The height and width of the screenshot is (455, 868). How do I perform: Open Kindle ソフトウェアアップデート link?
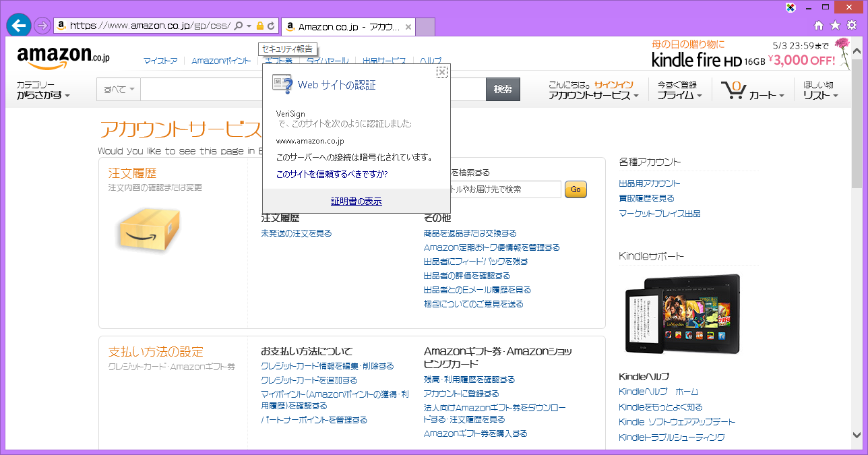(x=677, y=422)
